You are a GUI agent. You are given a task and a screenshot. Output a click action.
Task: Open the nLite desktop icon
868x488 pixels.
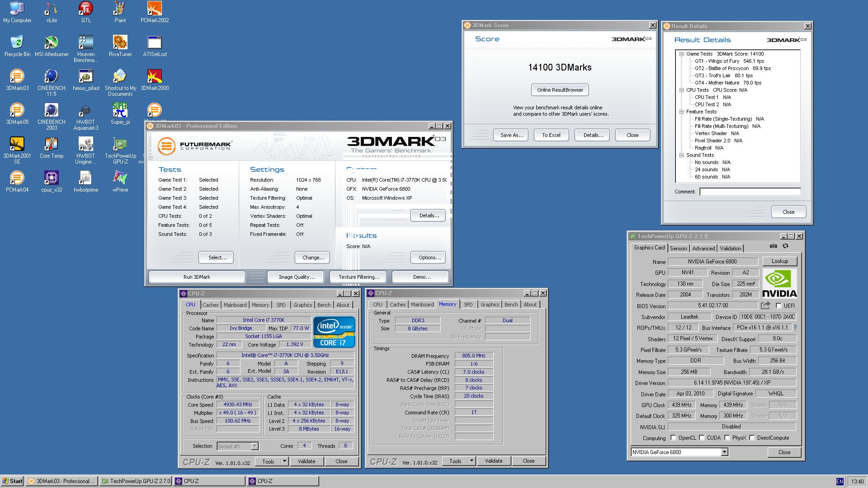52,12
